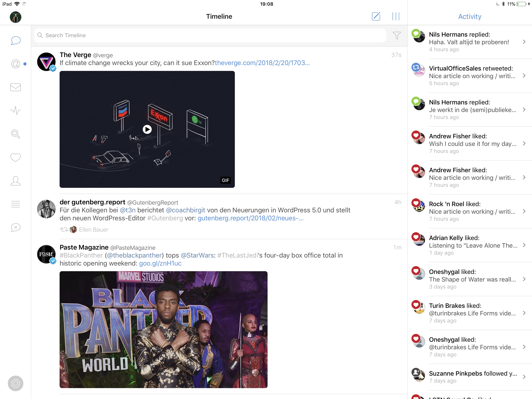Expand Suzanne Pinkpebs follow chevron

(x=524, y=377)
